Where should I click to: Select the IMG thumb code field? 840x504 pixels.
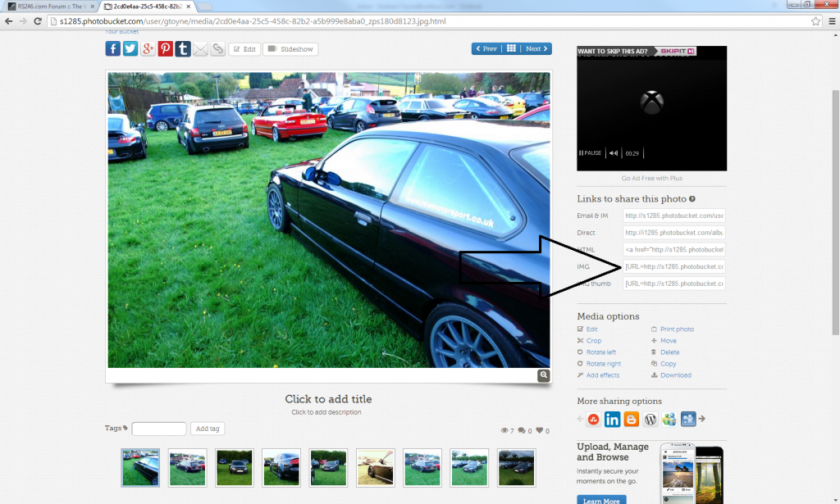pyautogui.click(x=674, y=284)
